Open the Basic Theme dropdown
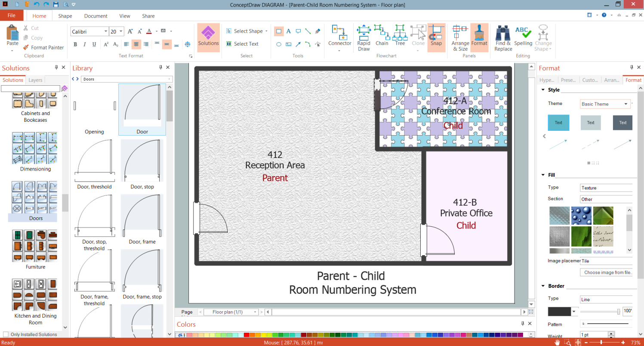The height and width of the screenshot is (346, 644). point(605,104)
